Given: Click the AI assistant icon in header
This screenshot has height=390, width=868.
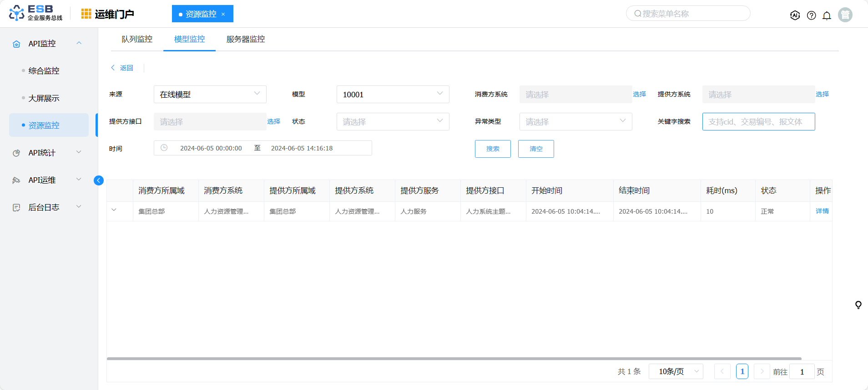Looking at the screenshot, I should [x=795, y=15].
